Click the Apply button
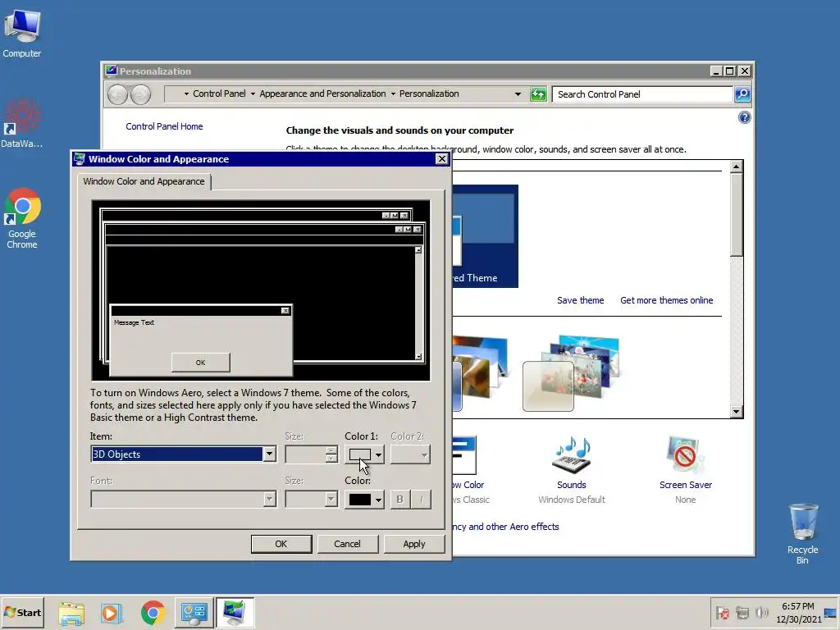This screenshot has width=840, height=630. [x=414, y=544]
